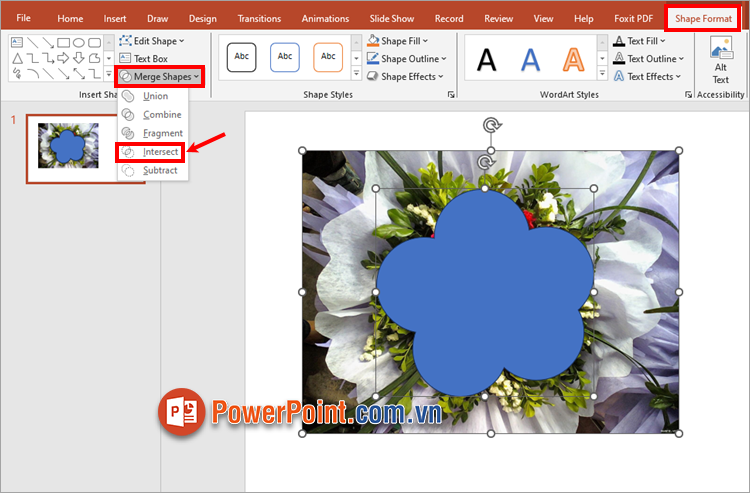This screenshot has height=493, width=750.
Task: Switch to the Help tab
Action: [584, 19]
